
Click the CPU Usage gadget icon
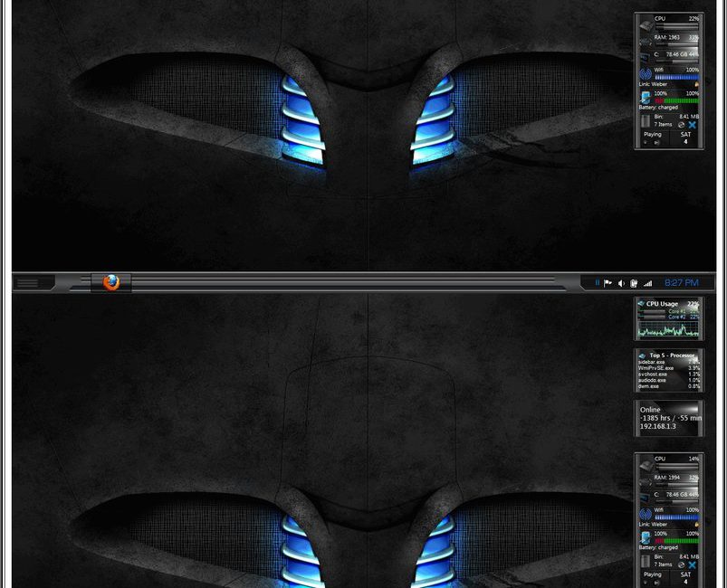pyautogui.click(x=641, y=304)
